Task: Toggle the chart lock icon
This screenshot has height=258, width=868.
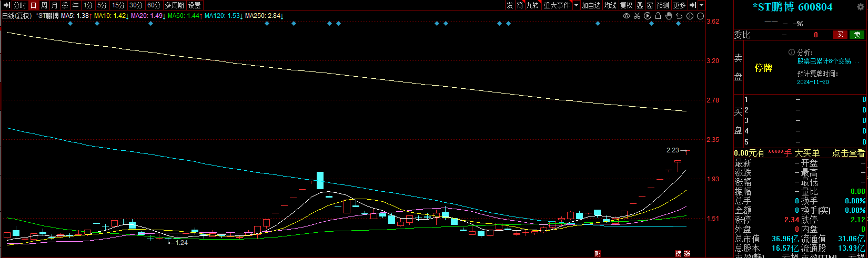Action: coord(658,16)
